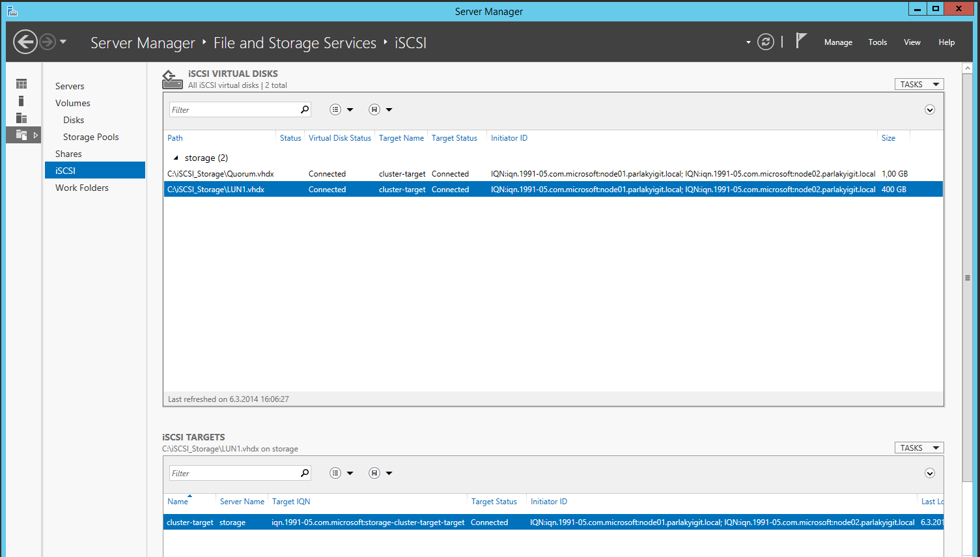Sort targets by Name column

pos(178,502)
